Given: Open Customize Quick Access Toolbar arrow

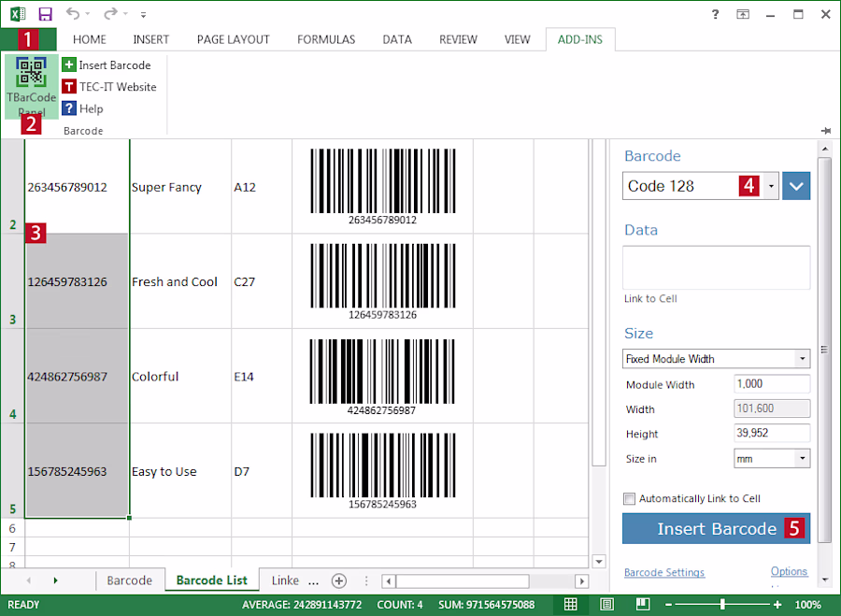Looking at the screenshot, I should (143, 15).
